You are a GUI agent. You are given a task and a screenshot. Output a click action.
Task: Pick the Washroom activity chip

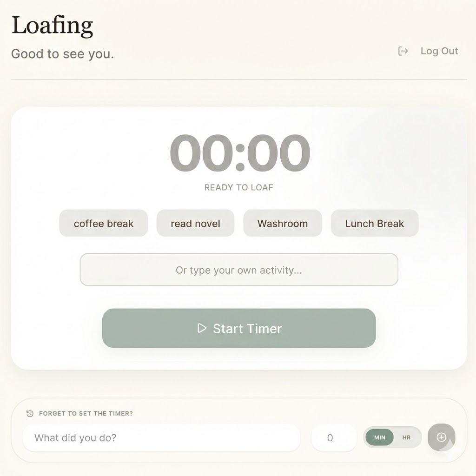[x=282, y=223]
